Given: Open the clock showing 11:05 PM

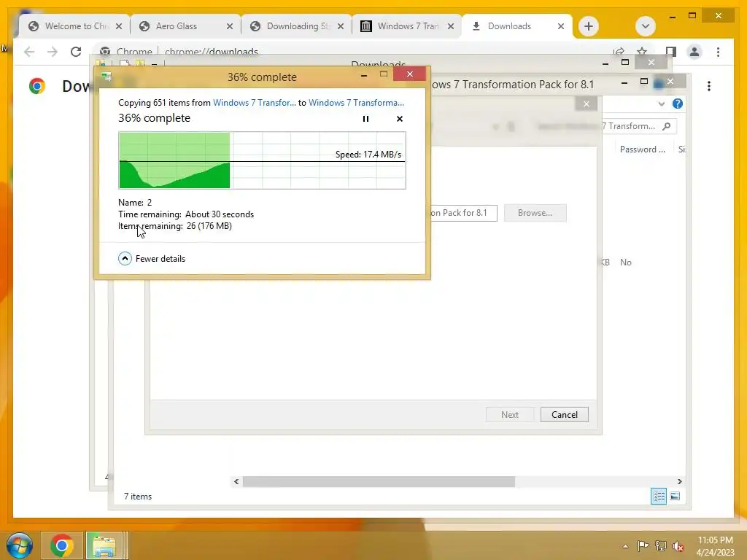Looking at the screenshot, I should [x=715, y=546].
